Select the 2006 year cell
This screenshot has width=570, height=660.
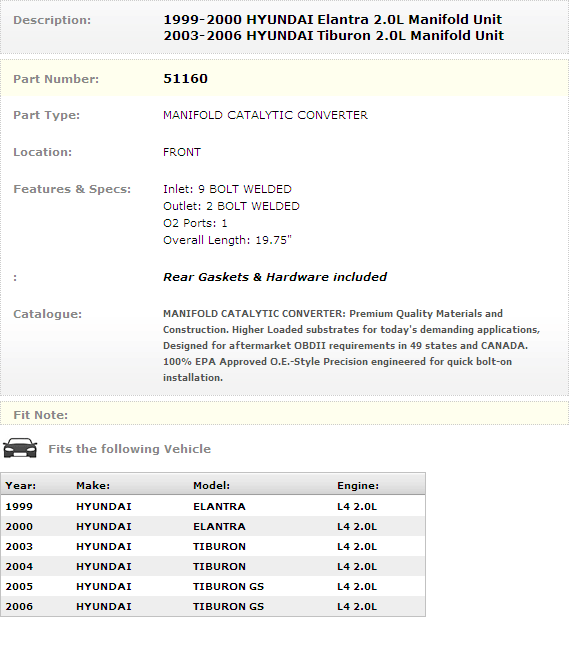pyautogui.click(x=19, y=607)
